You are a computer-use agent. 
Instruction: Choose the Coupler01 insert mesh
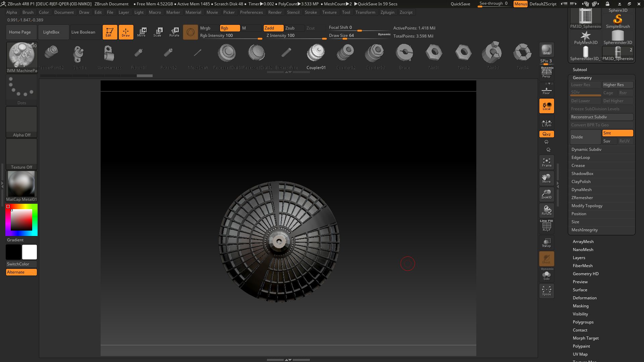click(316, 56)
